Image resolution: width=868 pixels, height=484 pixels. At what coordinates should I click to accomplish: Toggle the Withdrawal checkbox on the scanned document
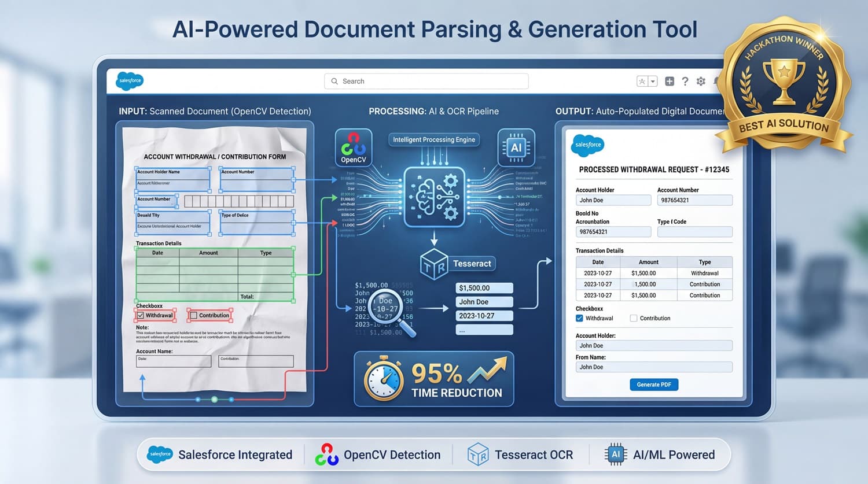click(x=141, y=315)
